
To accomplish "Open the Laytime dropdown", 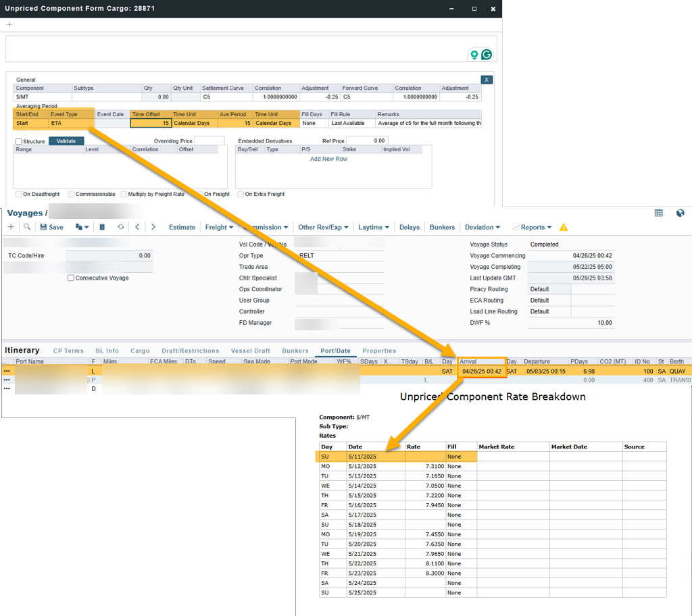I will pos(374,227).
